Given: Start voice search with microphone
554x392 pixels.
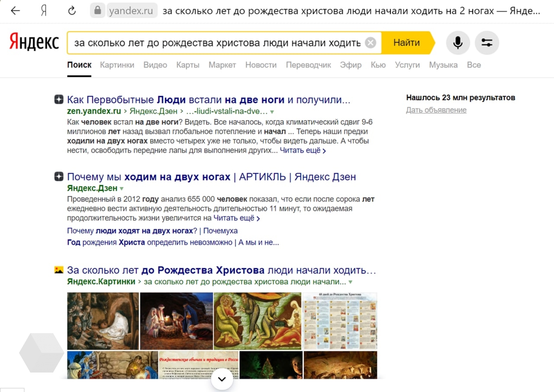Looking at the screenshot, I should point(458,43).
